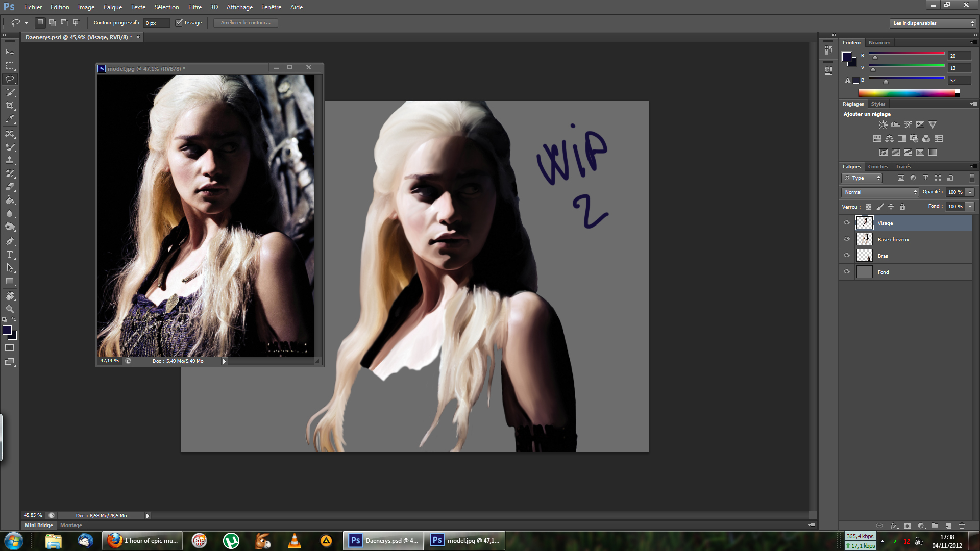Open the Mini Bridge panel
The image size is (980, 551).
pyautogui.click(x=39, y=525)
